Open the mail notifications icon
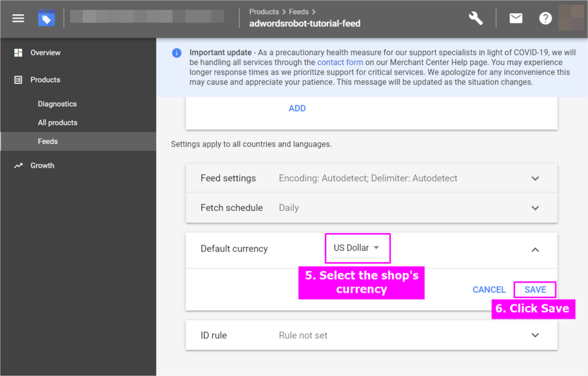Image resolution: width=588 pixels, height=376 pixels. coord(516,19)
